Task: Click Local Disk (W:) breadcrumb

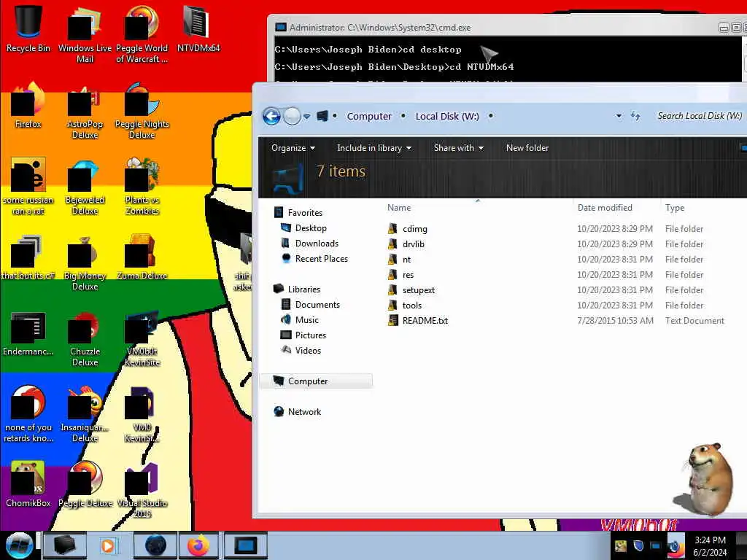Action: pos(447,116)
